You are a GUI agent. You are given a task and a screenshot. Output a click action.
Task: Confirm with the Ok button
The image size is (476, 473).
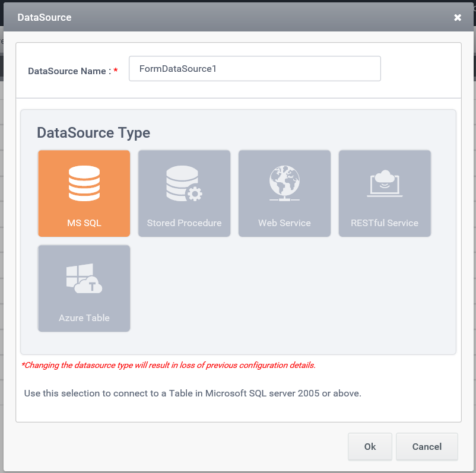[370, 446]
